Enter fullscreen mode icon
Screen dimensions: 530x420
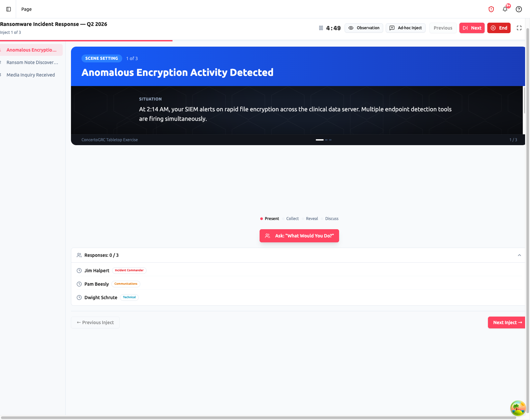click(x=519, y=28)
